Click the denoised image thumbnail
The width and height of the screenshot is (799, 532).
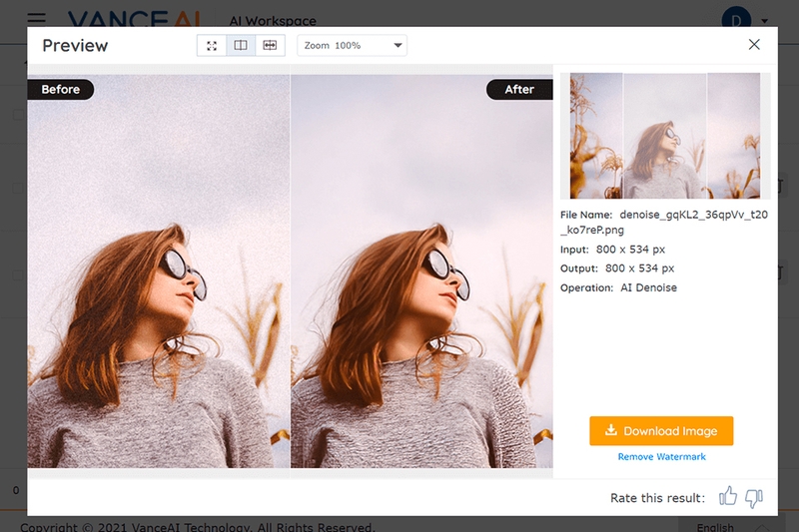664,136
